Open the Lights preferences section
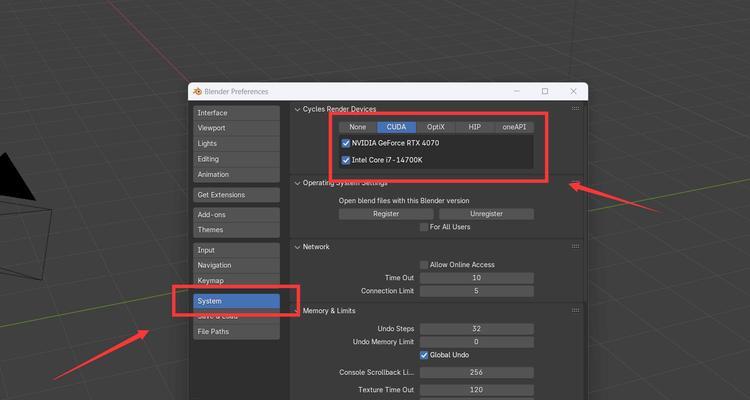Screen dimensions: 750x400 (236, 144)
